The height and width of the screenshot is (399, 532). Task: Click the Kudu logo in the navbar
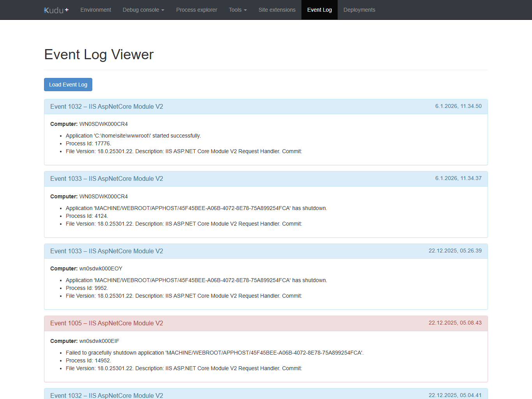point(53,10)
